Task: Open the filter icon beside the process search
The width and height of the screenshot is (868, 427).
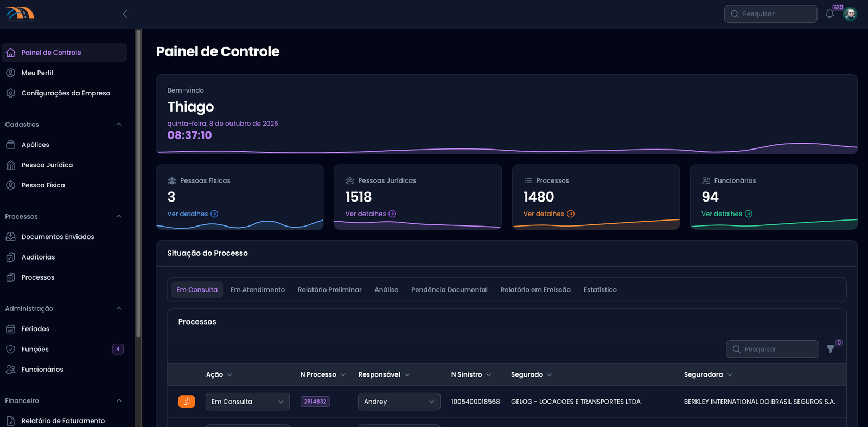Action: [831, 349]
